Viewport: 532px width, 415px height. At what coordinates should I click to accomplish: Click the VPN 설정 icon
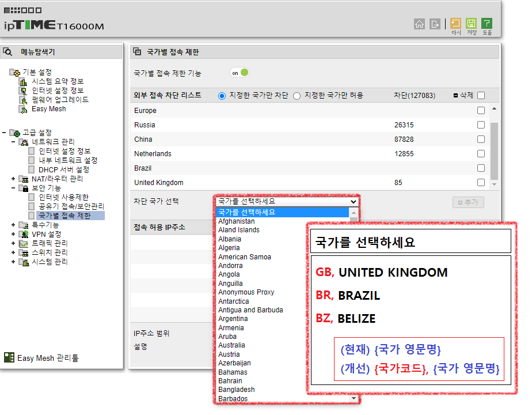[24, 235]
